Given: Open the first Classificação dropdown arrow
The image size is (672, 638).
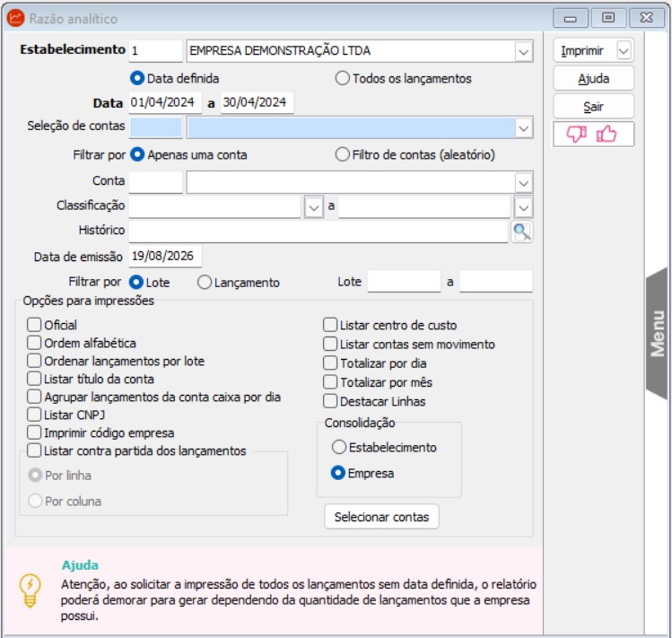Looking at the screenshot, I should click(x=314, y=208).
